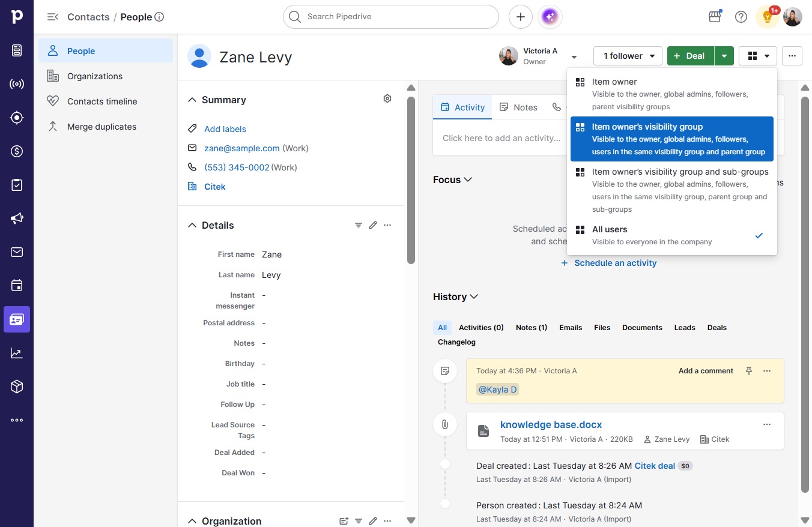The image size is (812, 527).
Task: Open Summary settings gear icon
Action: coord(387,98)
